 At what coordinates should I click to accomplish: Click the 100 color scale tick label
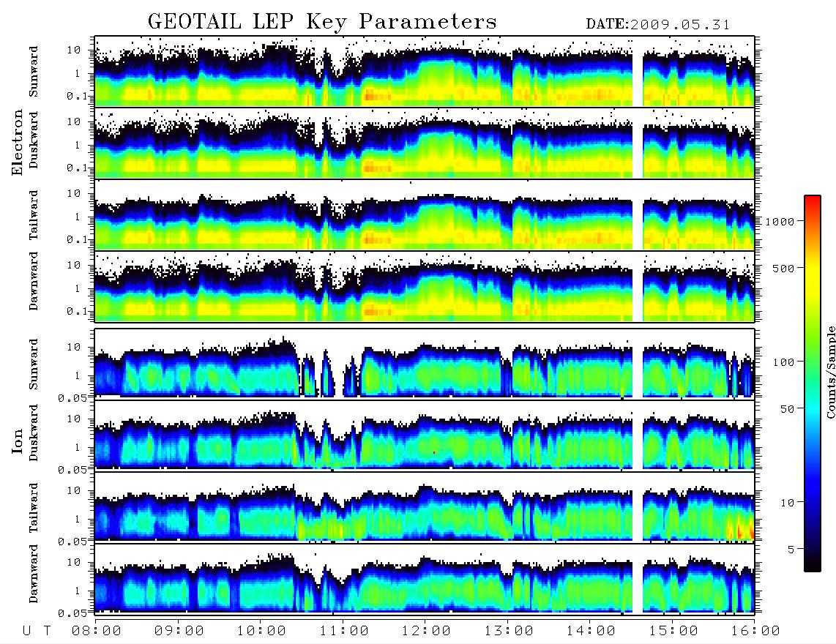(783, 362)
